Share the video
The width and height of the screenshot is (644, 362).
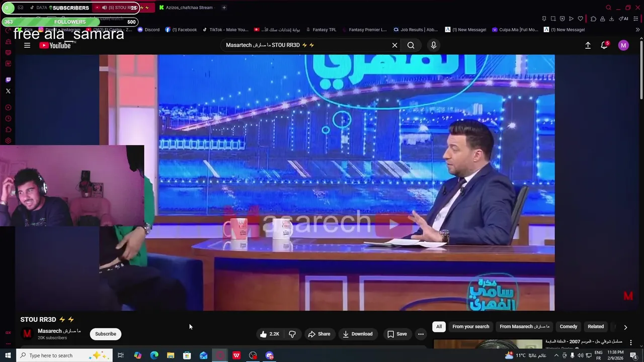pyautogui.click(x=319, y=334)
